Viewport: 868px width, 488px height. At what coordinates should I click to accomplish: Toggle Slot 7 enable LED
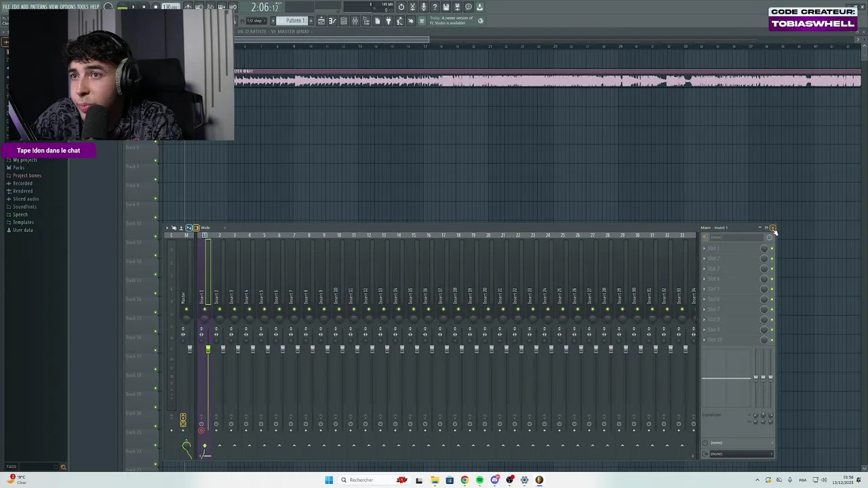(x=772, y=309)
